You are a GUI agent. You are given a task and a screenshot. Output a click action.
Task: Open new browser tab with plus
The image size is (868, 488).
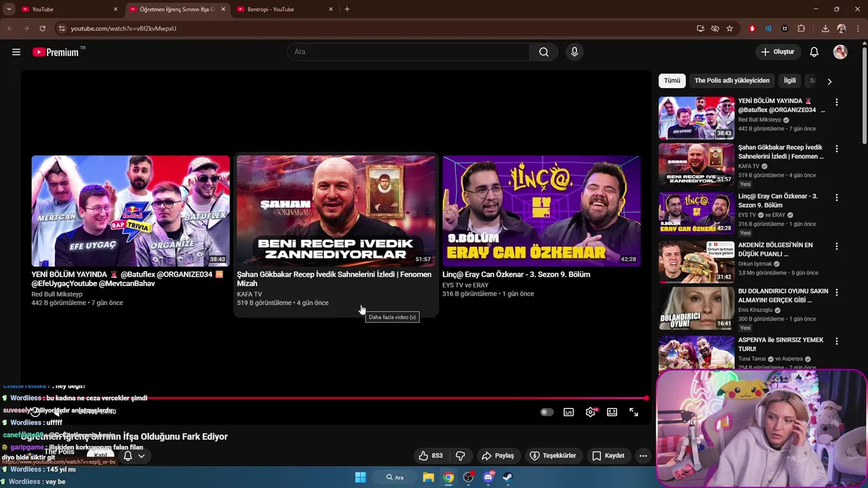click(x=347, y=9)
